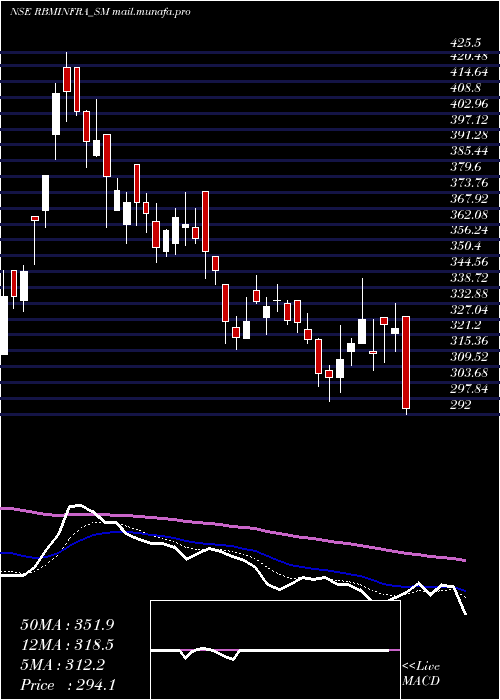This screenshot has width=500, height=700.
Task: Select the 414.64 price axis label
Action: tap(469, 72)
